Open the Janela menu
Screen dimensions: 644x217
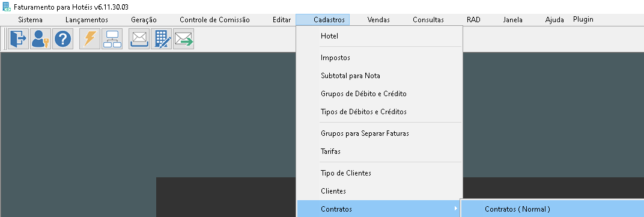point(513,20)
